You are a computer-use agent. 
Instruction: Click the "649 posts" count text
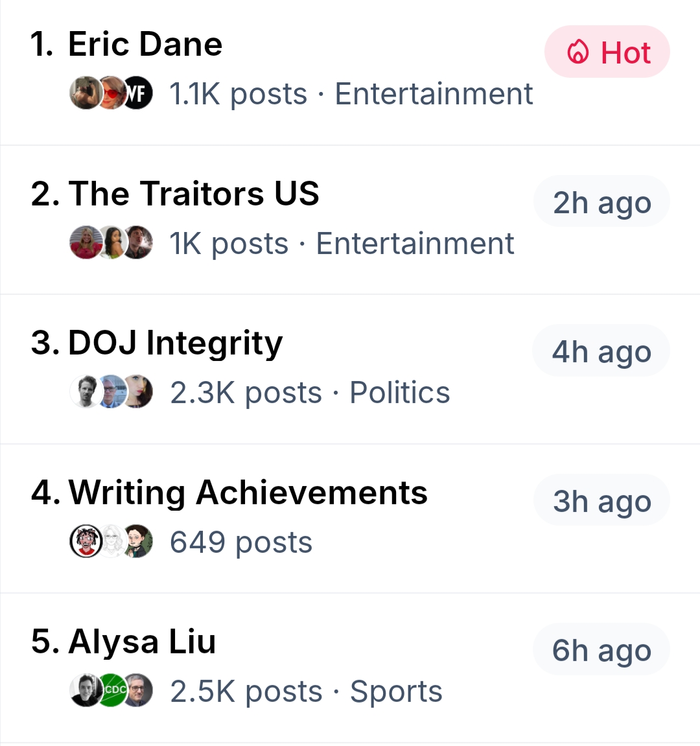241,542
